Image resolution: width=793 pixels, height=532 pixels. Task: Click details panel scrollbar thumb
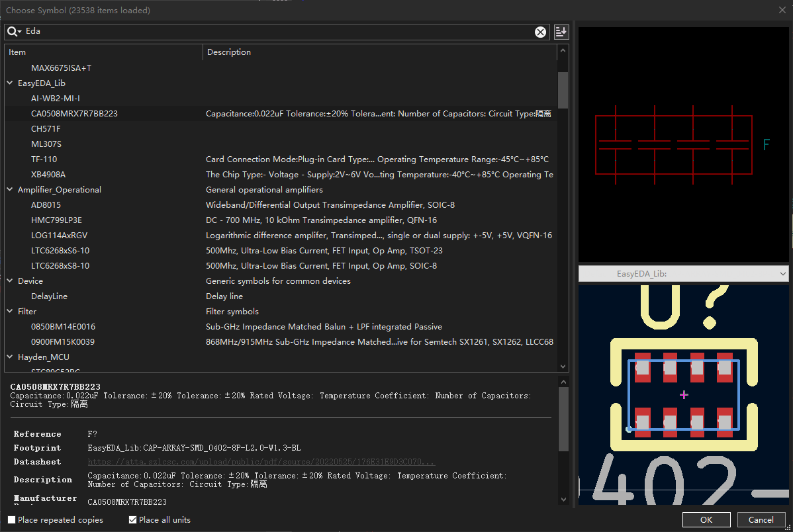pyautogui.click(x=564, y=419)
